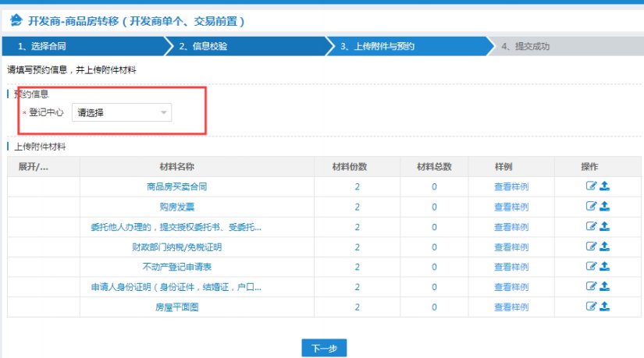Image resolution: width=644 pixels, height=358 pixels.
Task: Click the house logo icon in title
Action: tap(16, 19)
